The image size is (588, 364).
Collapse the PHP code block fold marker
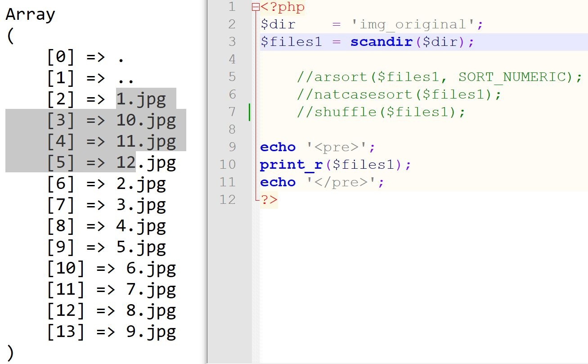[x=256, y=7]
